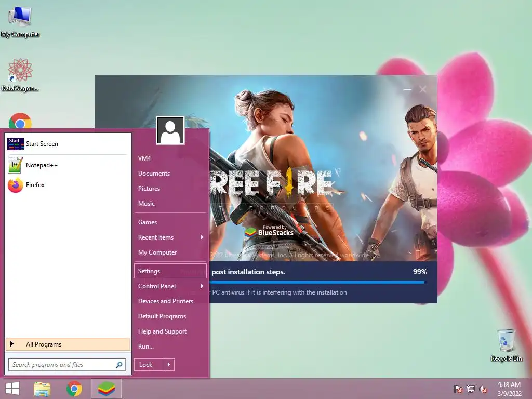
Task: Expand All Programs list
Action: click(68, 344)
